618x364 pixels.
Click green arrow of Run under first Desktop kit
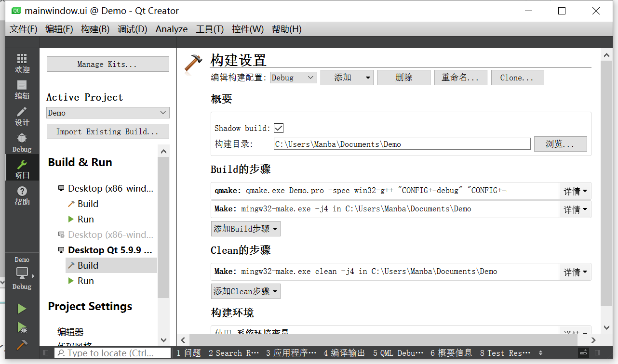71,219
